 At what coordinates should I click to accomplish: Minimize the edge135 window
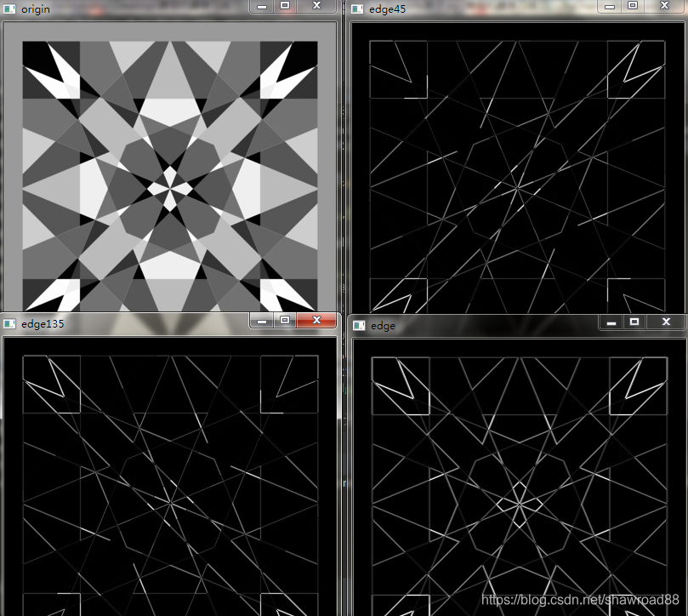click(x=262, y=321)
